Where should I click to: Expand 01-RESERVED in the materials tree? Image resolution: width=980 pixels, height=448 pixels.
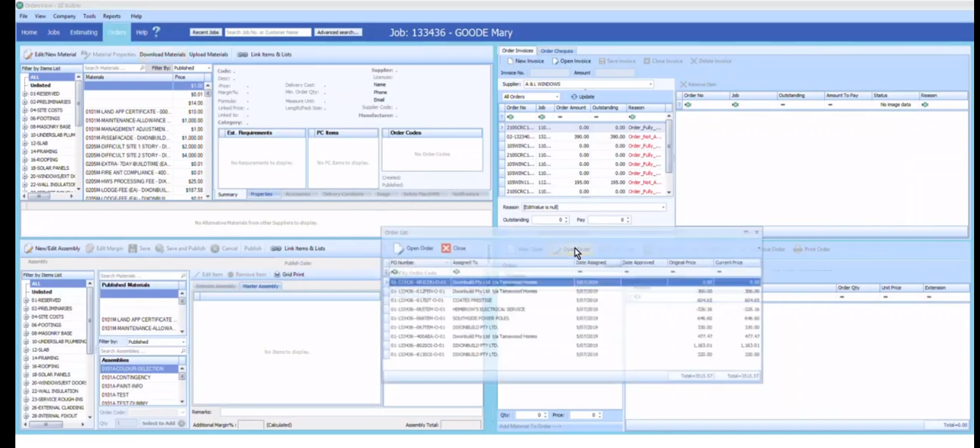click(x=25, y=94)
